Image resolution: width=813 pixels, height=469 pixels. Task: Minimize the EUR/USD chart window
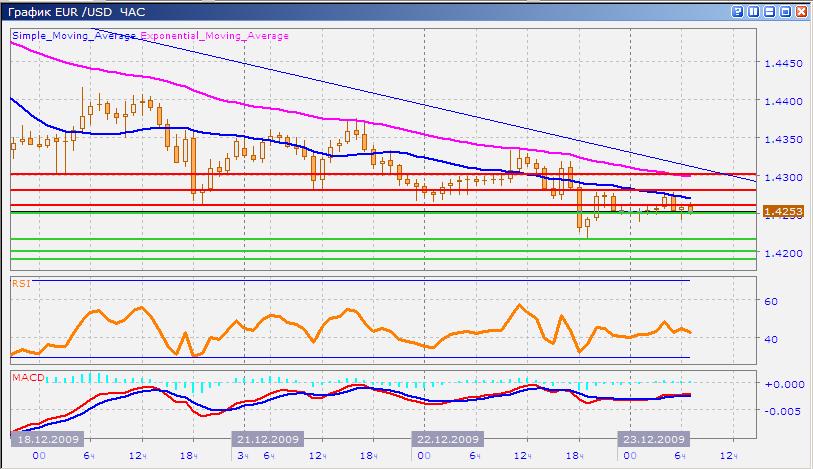coord(769,12)
